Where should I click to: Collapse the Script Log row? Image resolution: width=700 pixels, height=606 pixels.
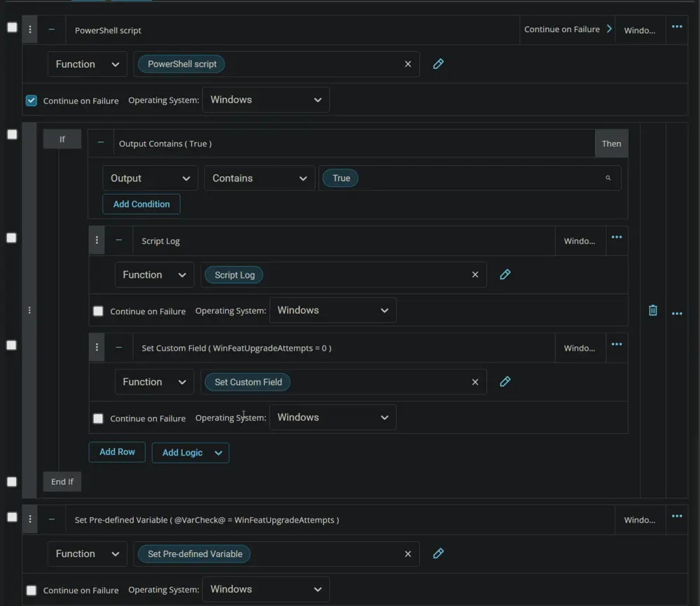coord(119,240)
